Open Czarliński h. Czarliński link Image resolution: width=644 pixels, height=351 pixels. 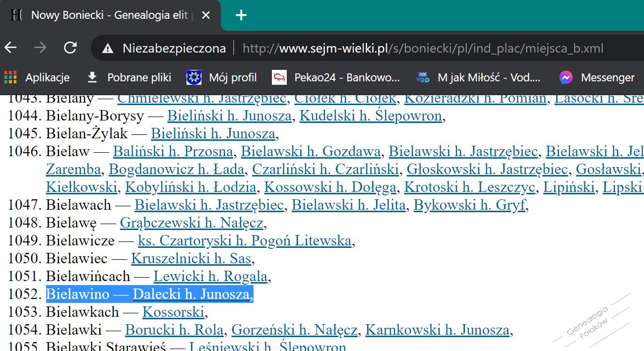coord(325,170)
